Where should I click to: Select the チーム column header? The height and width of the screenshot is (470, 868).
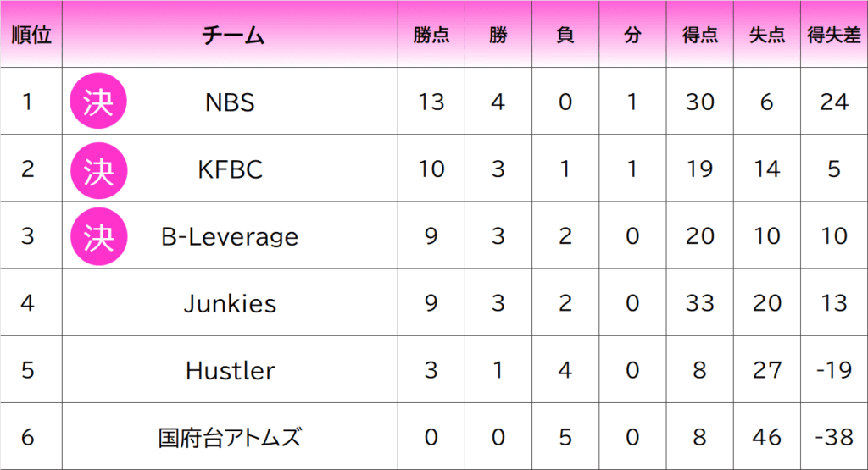232,36
